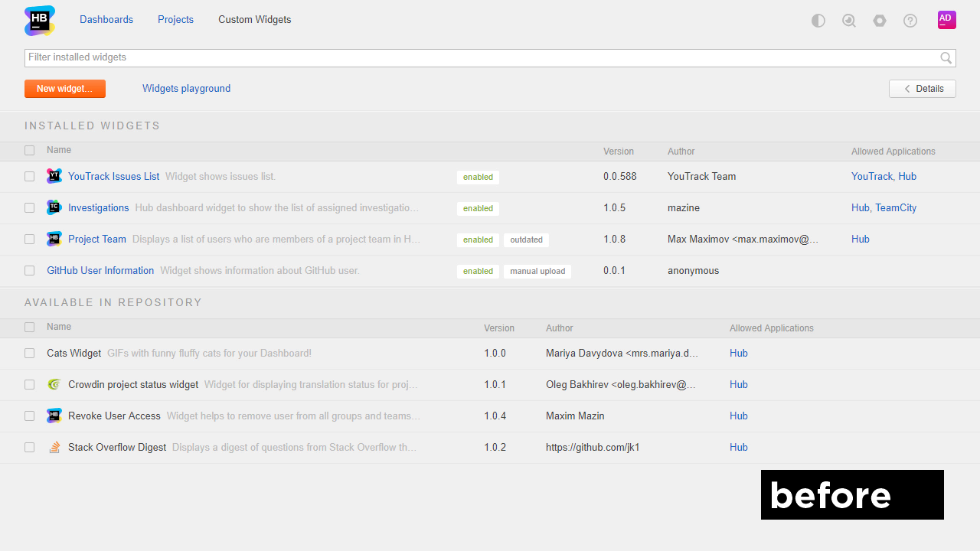Click the Stack Overflow Digest widget icon
Screen dimensions: 980x551
tap(54, 447)
